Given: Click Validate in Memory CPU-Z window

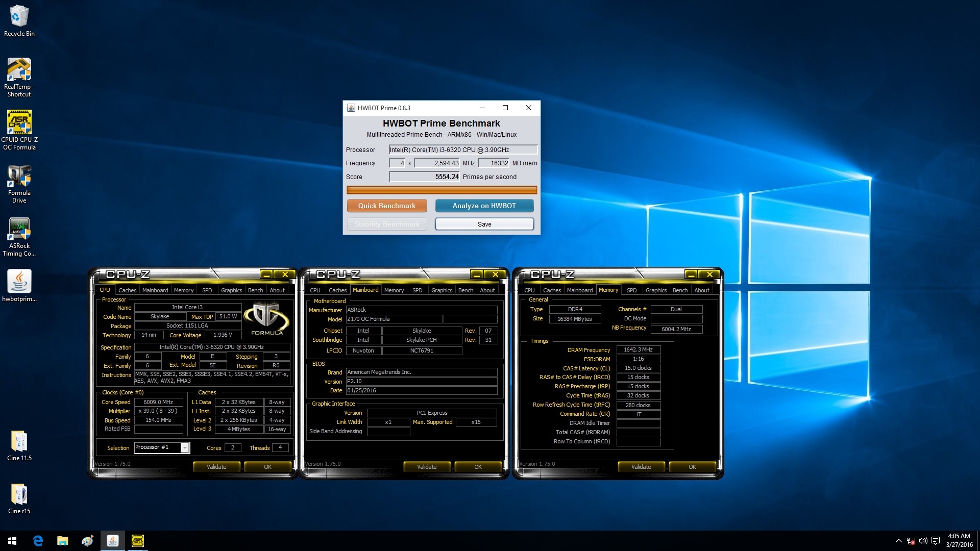Looking at the screenshot, I should tap(641, 467).
